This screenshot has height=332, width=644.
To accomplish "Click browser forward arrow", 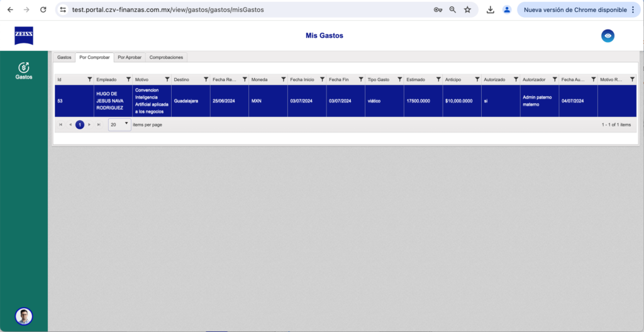I will tap(26, 9).
